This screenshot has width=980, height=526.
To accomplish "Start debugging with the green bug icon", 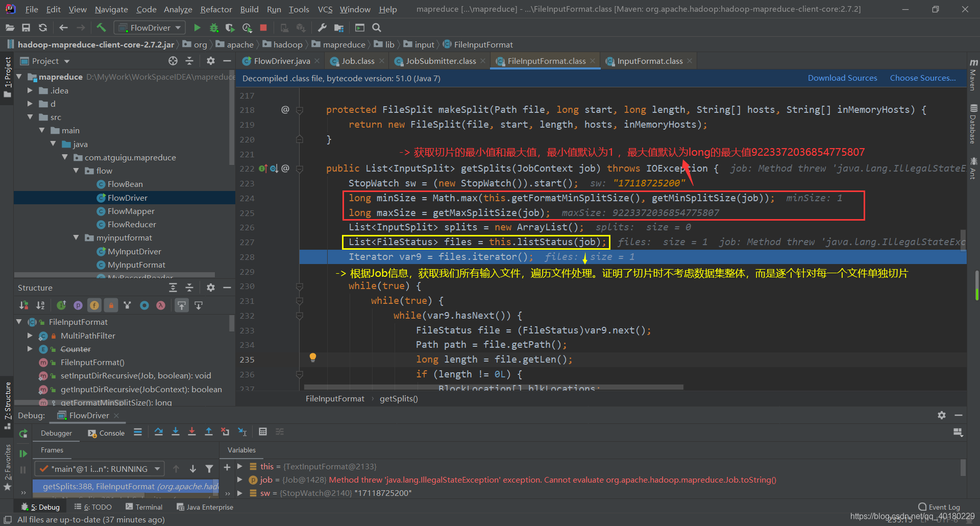I will pos(214,28).
